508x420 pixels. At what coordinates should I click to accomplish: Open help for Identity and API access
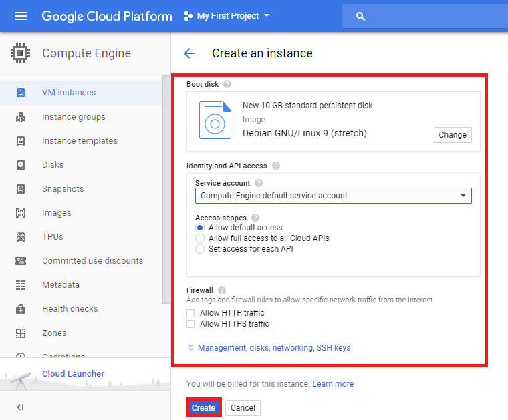point(275,166)
